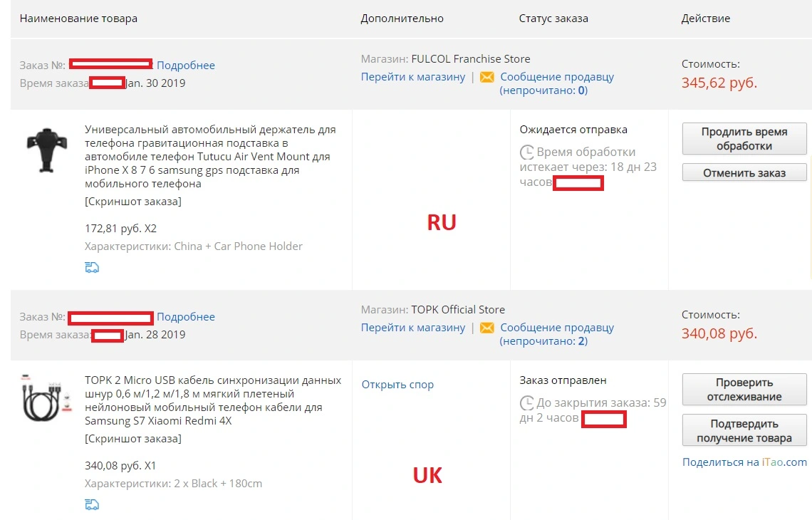Click the envelope icon for FULCOL store message

point(486,77)
